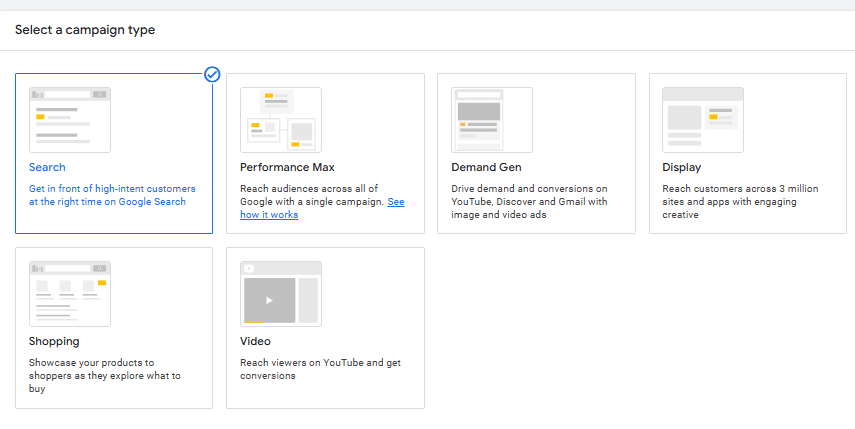
Task: Click 'Reach customers across 3 million sites' description
Action: coord(740,202)
